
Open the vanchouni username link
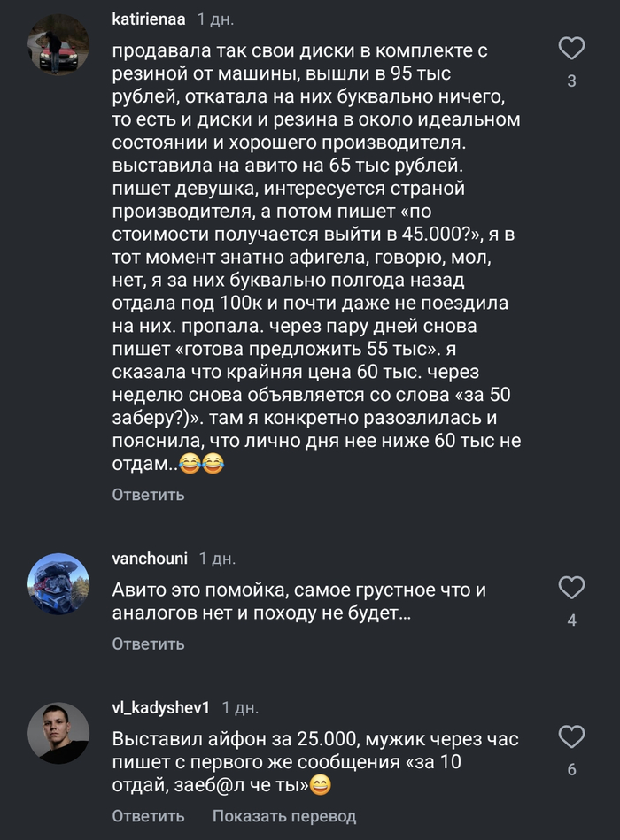coord(150,559)
